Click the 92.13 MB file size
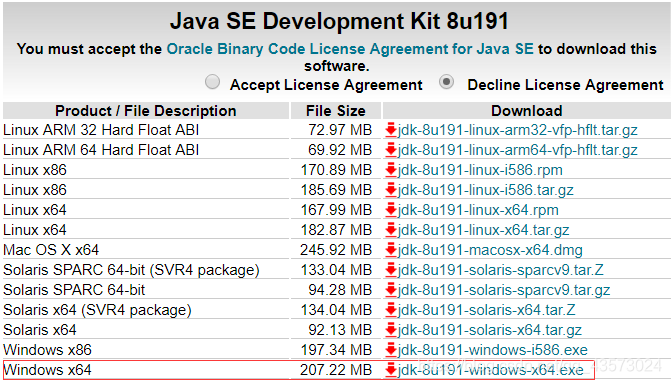Screen dimensions: 671x384 pyautogui.click(x=340, y=330)
